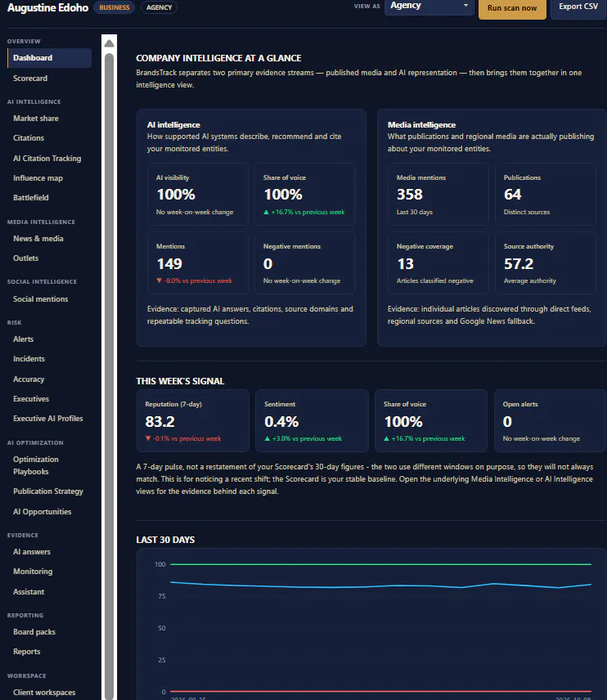Click the Mentions 149 card

coord(198,262)
